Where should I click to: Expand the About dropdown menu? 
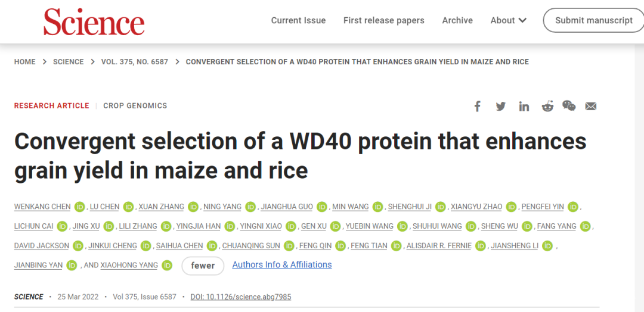point(508,20)
